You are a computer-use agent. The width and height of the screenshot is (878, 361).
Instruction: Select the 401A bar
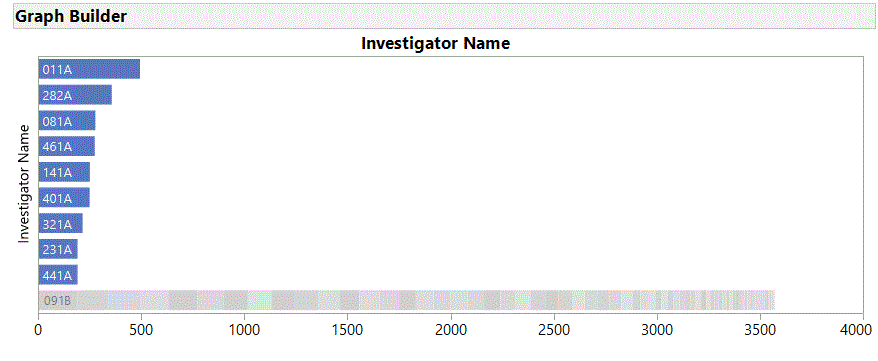(x=64, y=198)
